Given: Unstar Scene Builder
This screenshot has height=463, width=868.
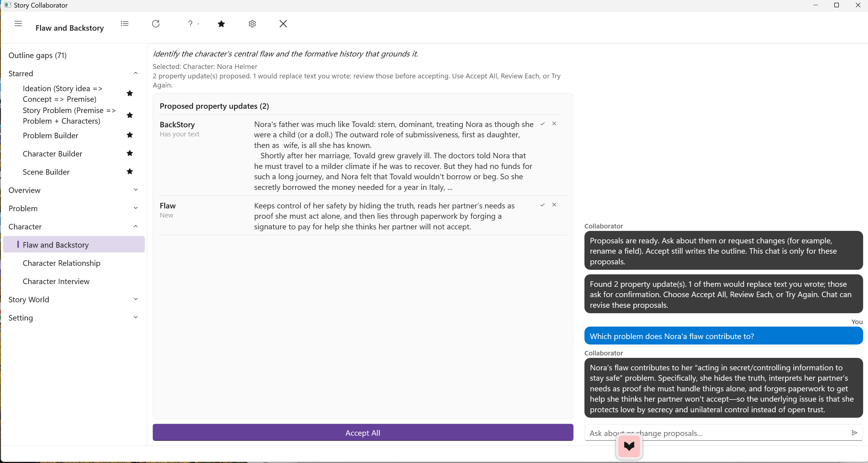Looking at the screenshot, I should [x=130, y=172].
